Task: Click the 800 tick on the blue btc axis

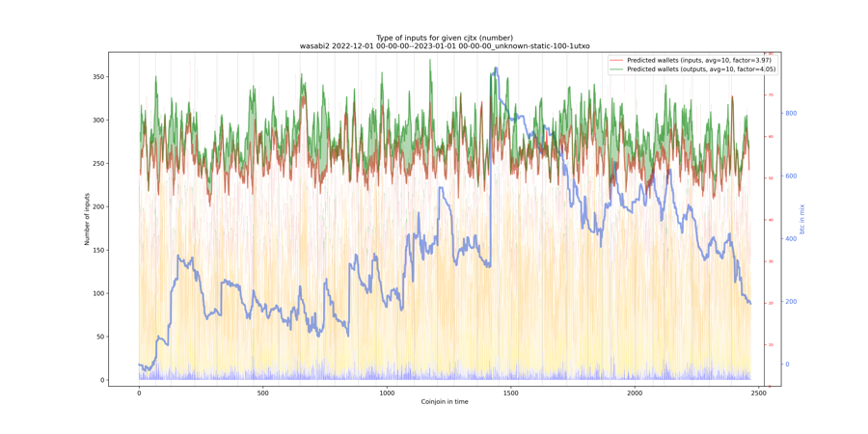Action: [x=791, y=114]
